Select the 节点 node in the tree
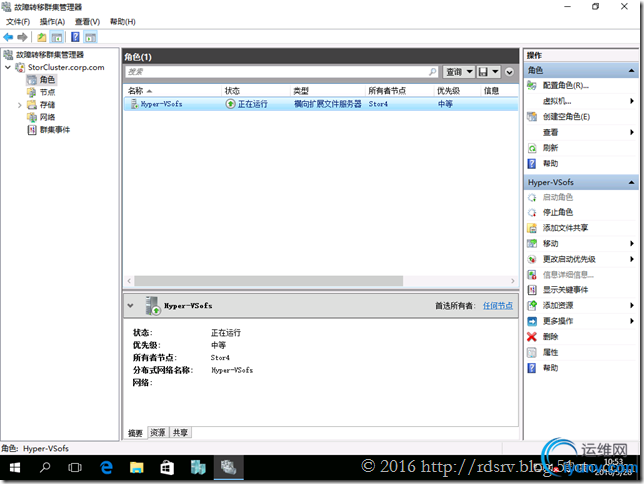644x484 pixels. click(x=47, y=92)
